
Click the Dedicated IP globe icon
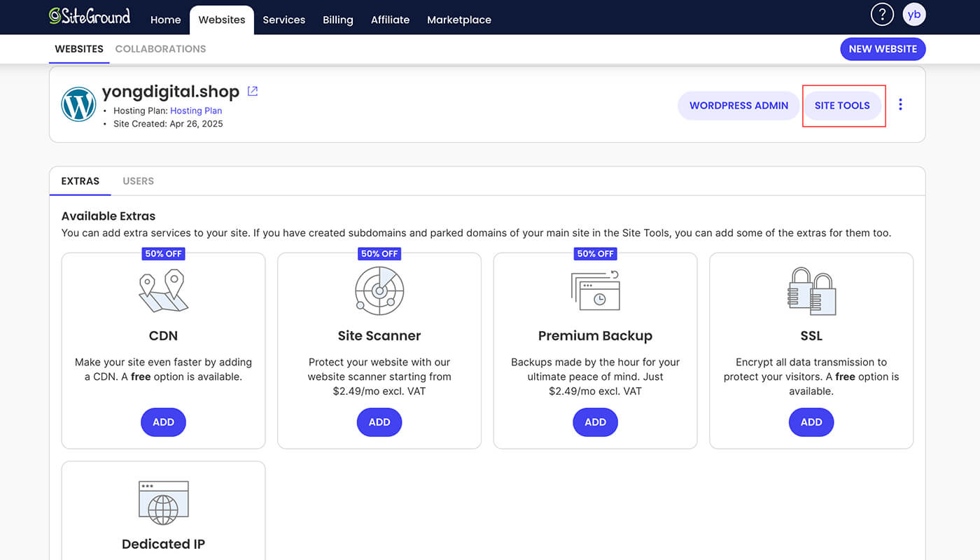163,503
